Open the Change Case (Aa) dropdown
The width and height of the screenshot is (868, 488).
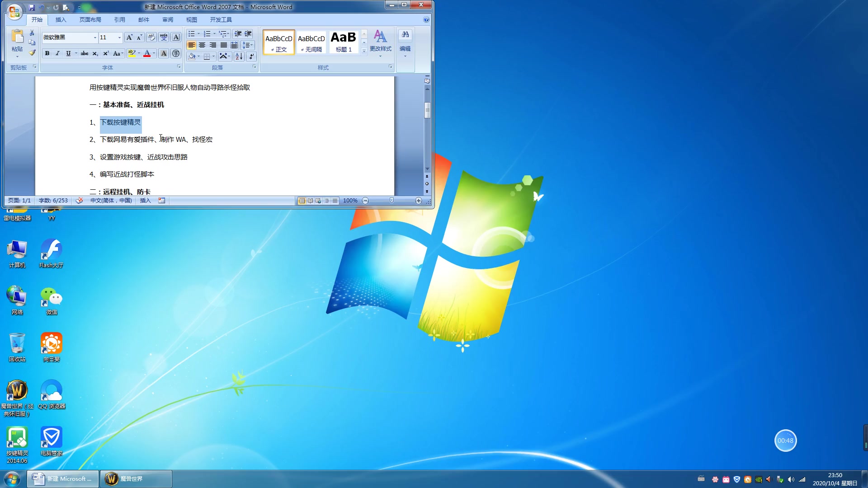118,53
